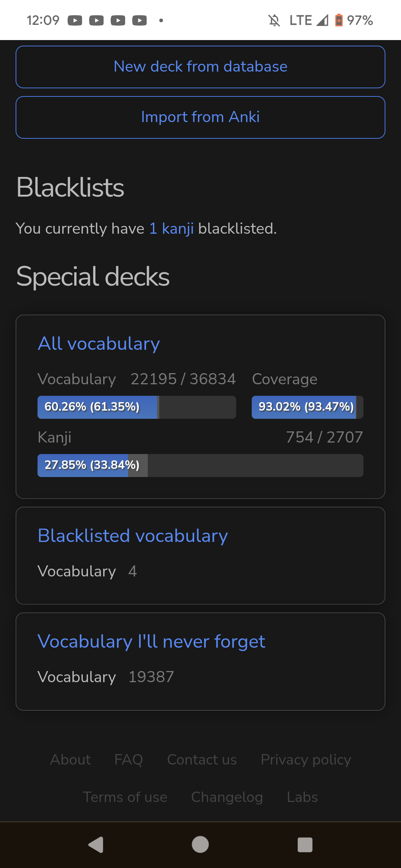The height and width of the screenshot is (868, 401).
Task: Visit the Labs footer link
Action: pyautogui.click(x=302, y=797)
